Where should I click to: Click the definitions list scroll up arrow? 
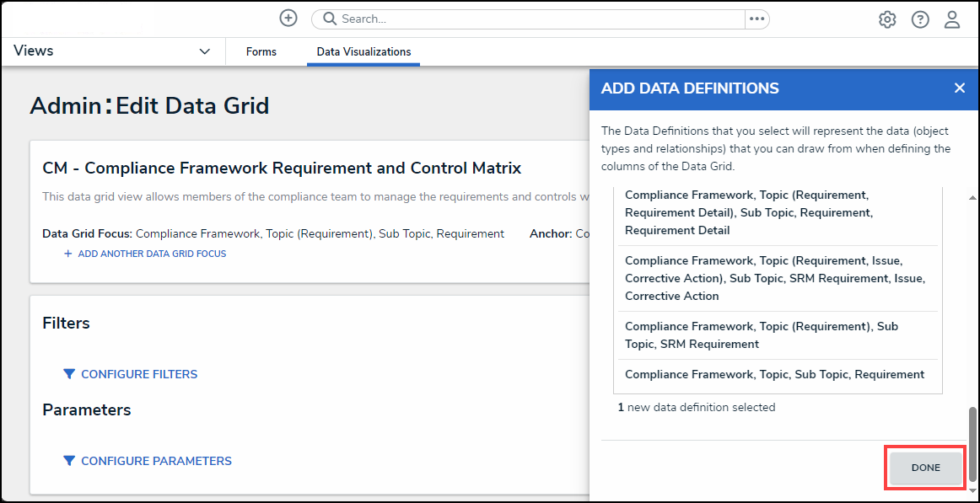(x=972, y=197)
